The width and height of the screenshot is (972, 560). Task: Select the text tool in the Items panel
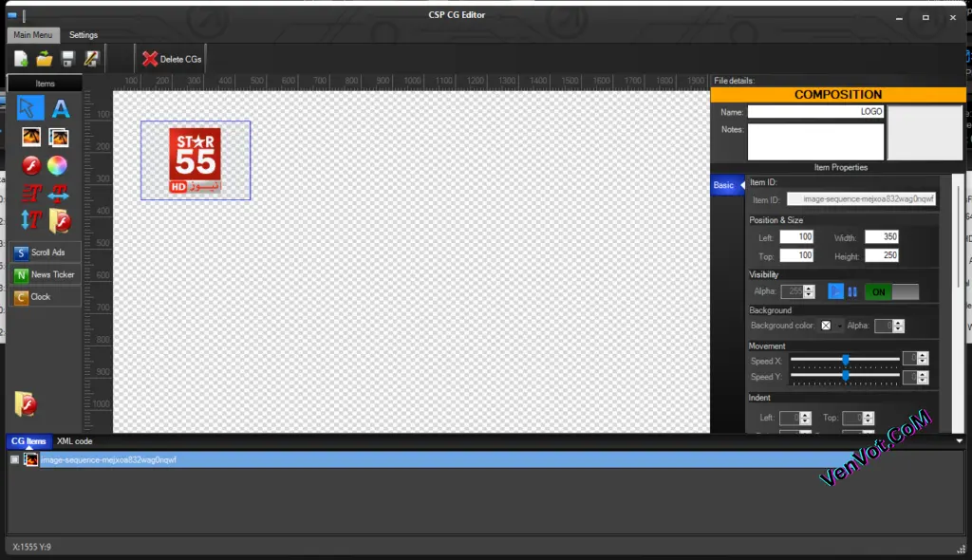point(59,107)
